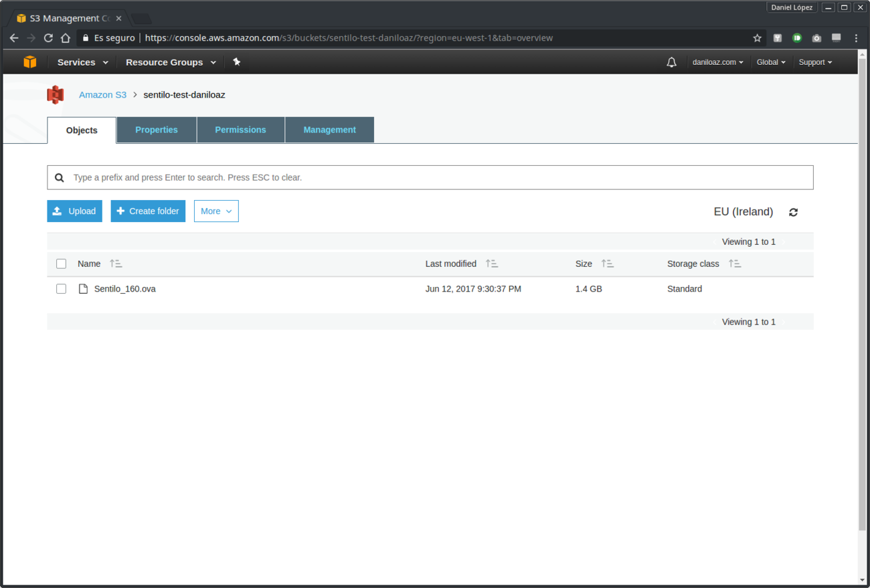The width and height of the screenshot is (870, 588).
Task: Sort by Storage class sort icon
Action: point(735,264)
